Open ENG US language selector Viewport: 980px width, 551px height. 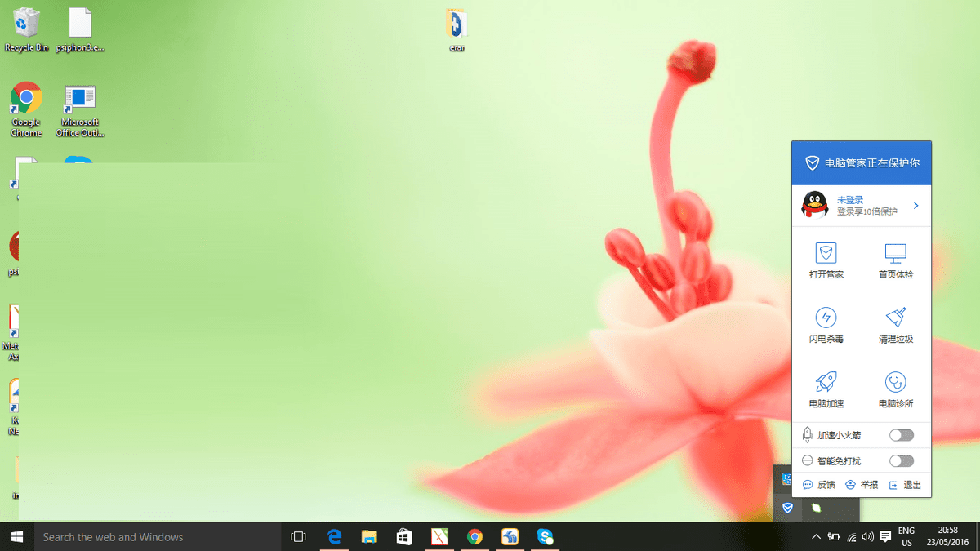[x=906, y=536]
